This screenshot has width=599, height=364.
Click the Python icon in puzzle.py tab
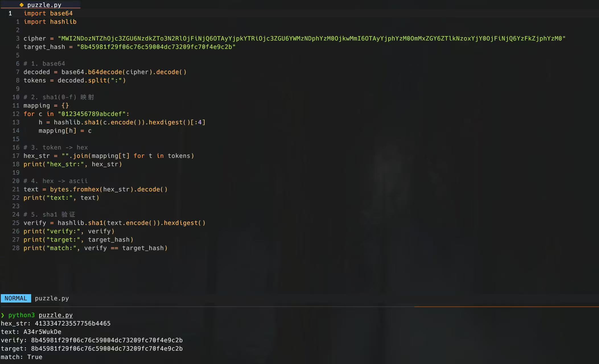22,5
